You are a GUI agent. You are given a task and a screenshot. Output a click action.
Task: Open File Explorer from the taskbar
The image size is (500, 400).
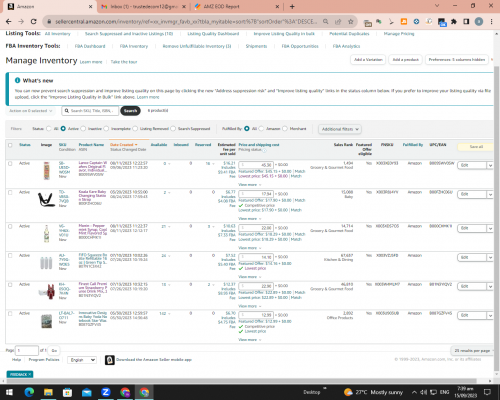point(48,392)
